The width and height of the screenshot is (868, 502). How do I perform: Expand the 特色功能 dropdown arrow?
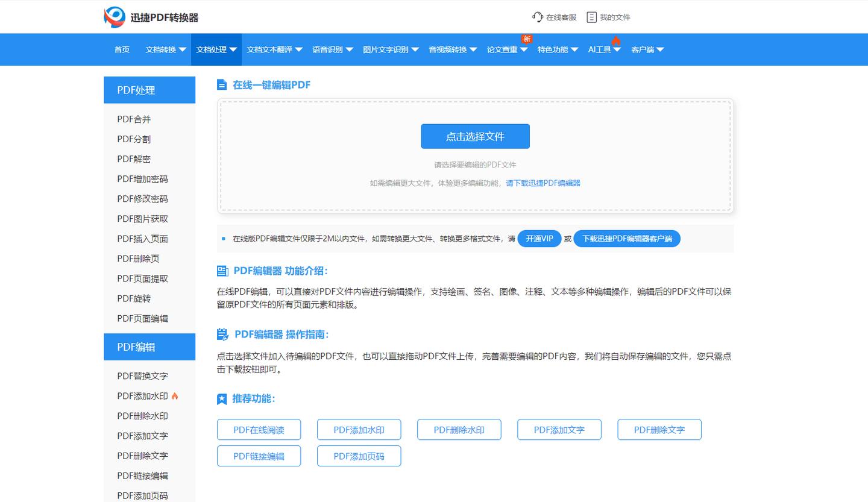pyautogui.click(x=574, y=50)
